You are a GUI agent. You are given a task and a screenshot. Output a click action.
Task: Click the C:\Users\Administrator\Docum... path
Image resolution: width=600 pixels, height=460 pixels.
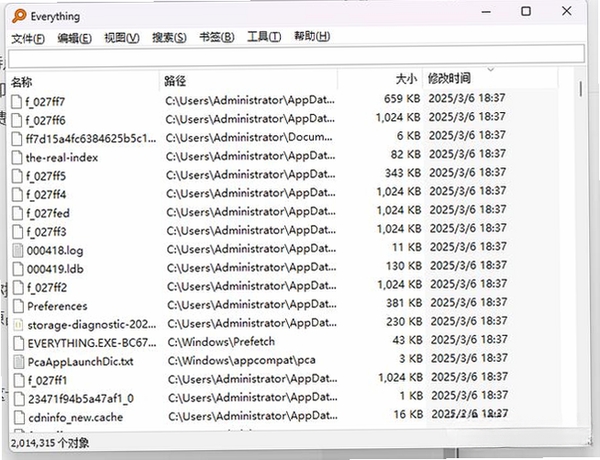[x=249, y=137]
